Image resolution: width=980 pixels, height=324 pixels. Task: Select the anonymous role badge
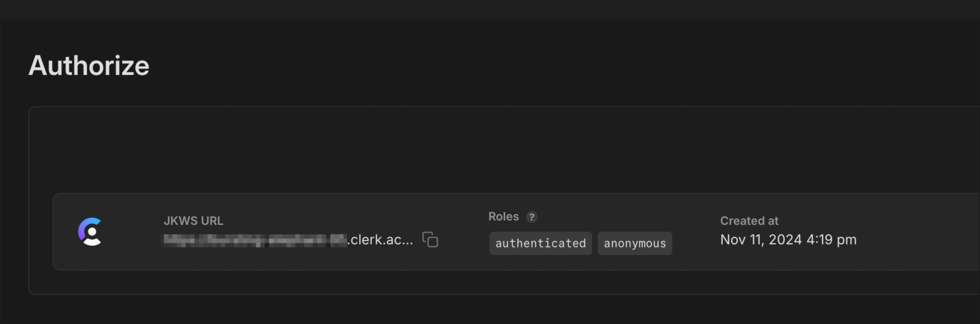click(634, 243)
